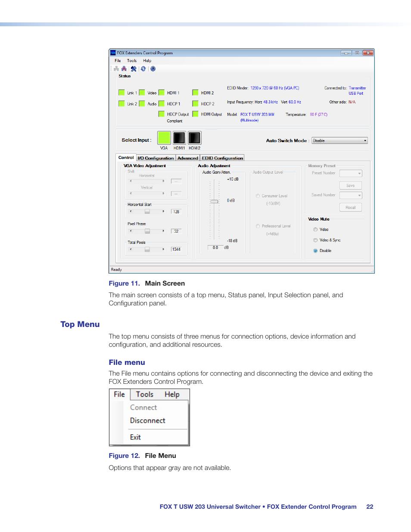411x532 pixels.
Task: Click the Total Pixels slider thumb
Action: [x=147, y=249]
